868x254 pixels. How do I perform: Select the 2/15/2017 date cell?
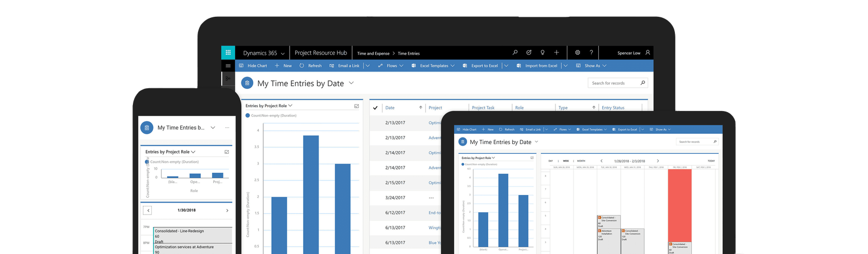click(x=395, y=183)
